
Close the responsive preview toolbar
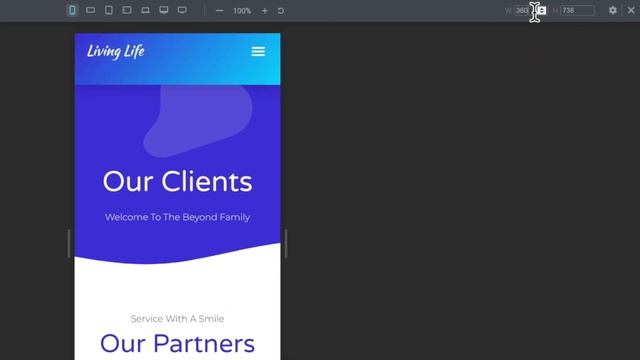pyautogui.click(x=631, y=10)
